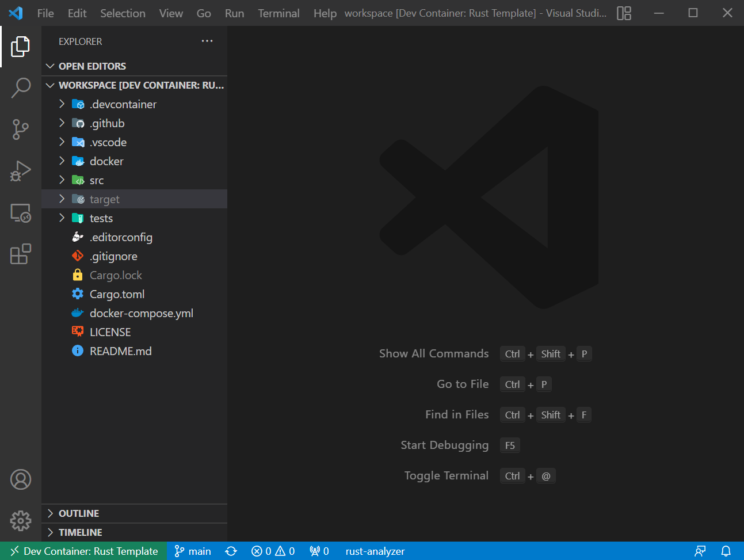Screen dimensions: 744x560
Task: Open the notifications bell in status bar
Action: click(726, 551)
